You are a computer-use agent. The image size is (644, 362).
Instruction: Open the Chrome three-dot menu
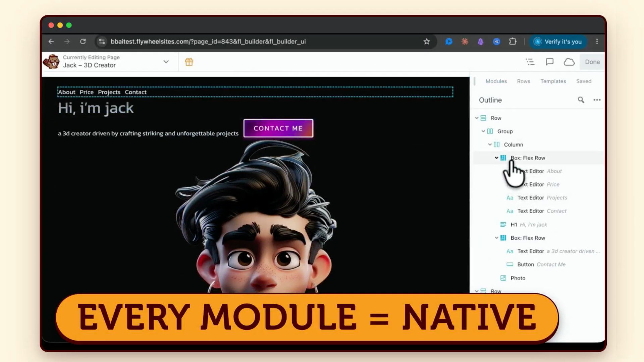[x=597, y=42]
